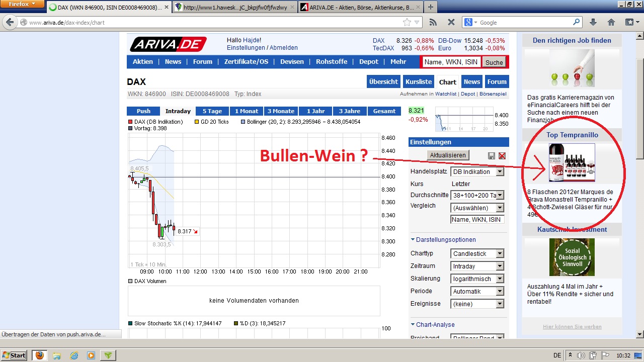This screenshot has height=362, width=644.
Task: Click the TecDAX quote link
Action: (x=383, y=48)
